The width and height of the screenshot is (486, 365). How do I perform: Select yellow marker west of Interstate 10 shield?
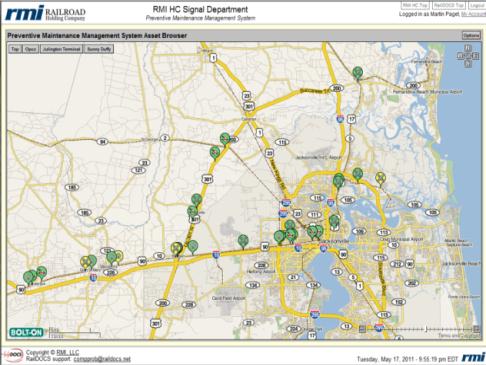click(85, 262)
